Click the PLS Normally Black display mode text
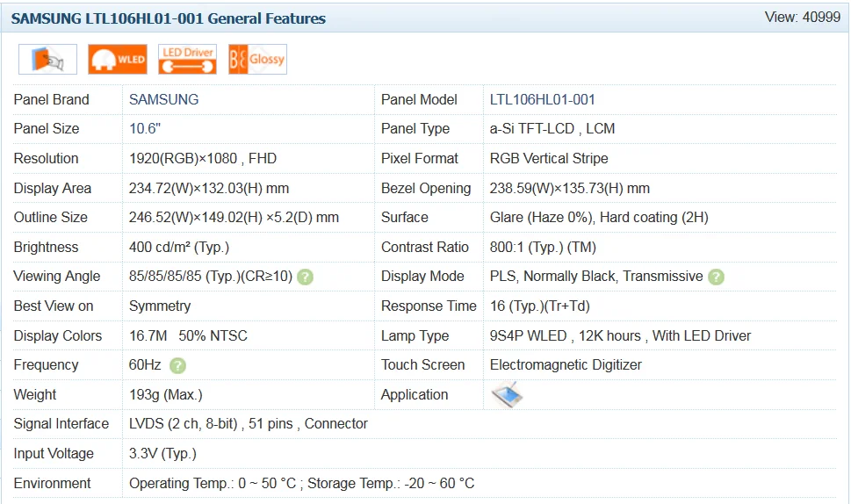The width and height of the screenshot is (851, 504). pos(595,276)
